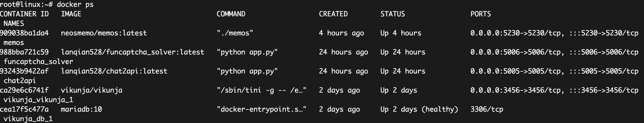The height and width of the screenshot is (123, 644).
Task: Click the 3306/tcp port entry
Action: (x=487, y=109)
